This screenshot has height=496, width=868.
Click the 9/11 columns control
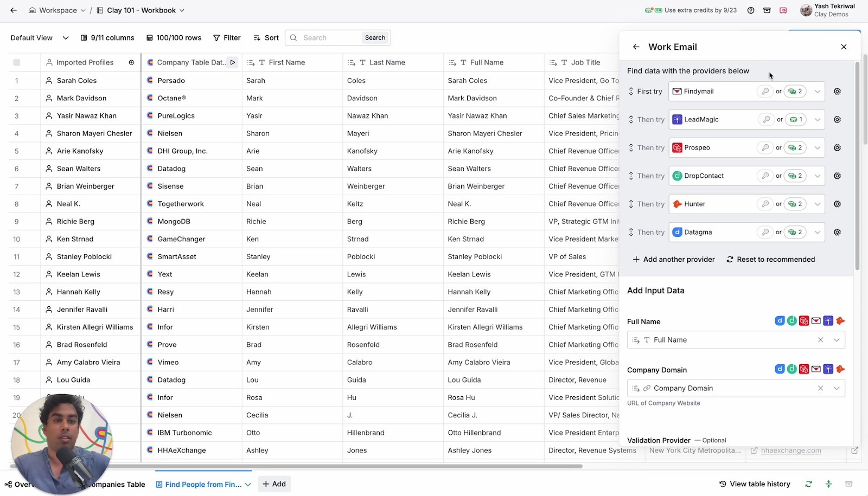(x=107, y=37)
